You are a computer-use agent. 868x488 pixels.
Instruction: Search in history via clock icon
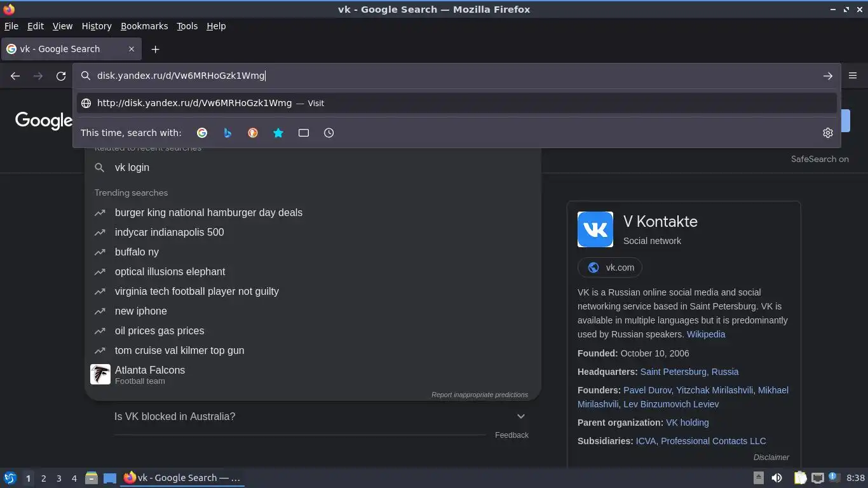coord(329,133)
